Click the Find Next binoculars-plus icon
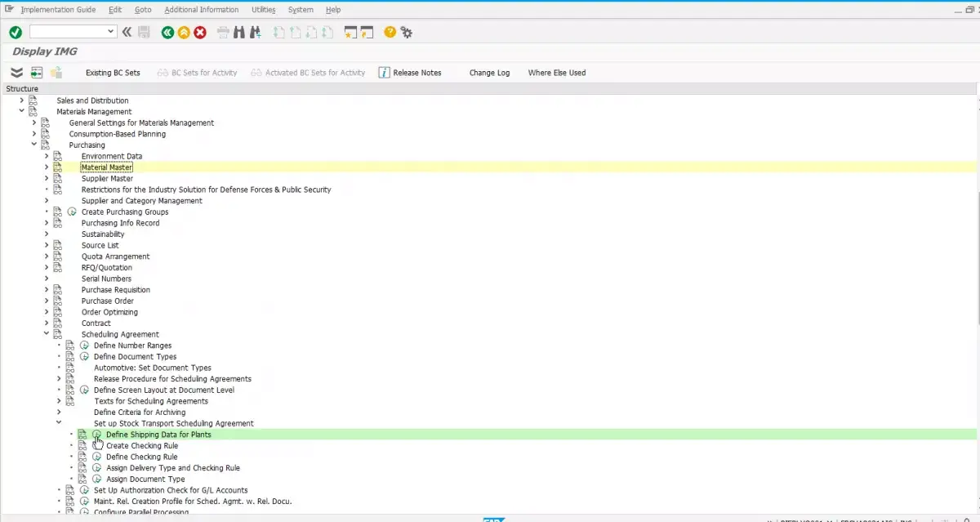Screen dimensions: 980x522 (255, 32)
